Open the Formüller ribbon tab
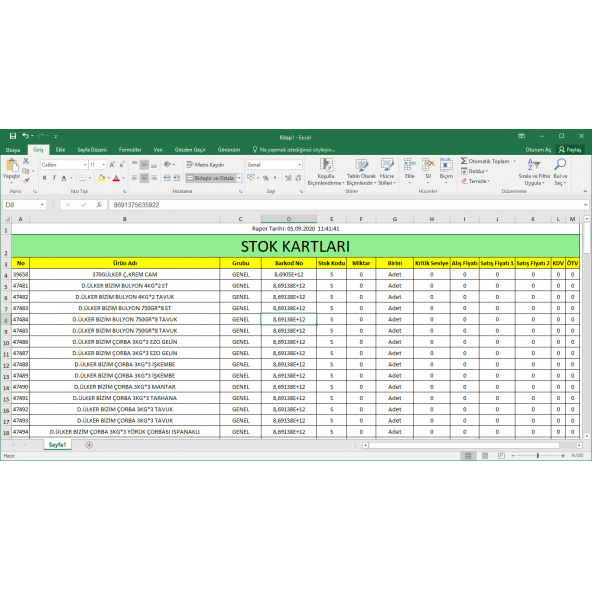 (x=130, y=150)
